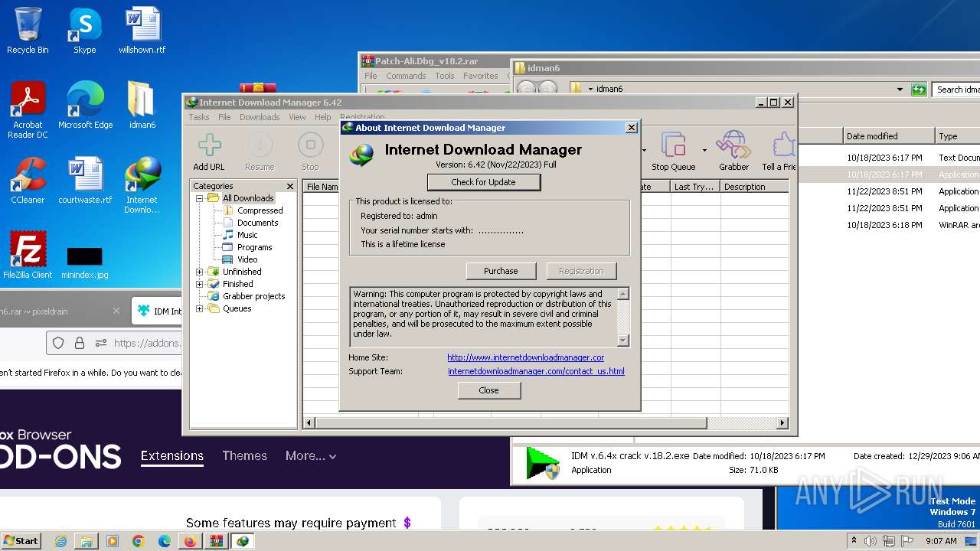Click Date modified column header in explorer

(x=888, y=136)
